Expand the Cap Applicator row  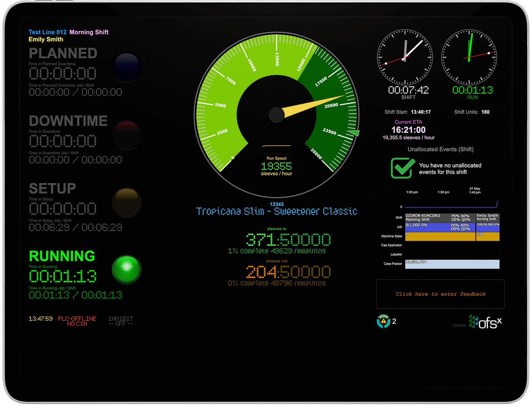click(391, 245)
